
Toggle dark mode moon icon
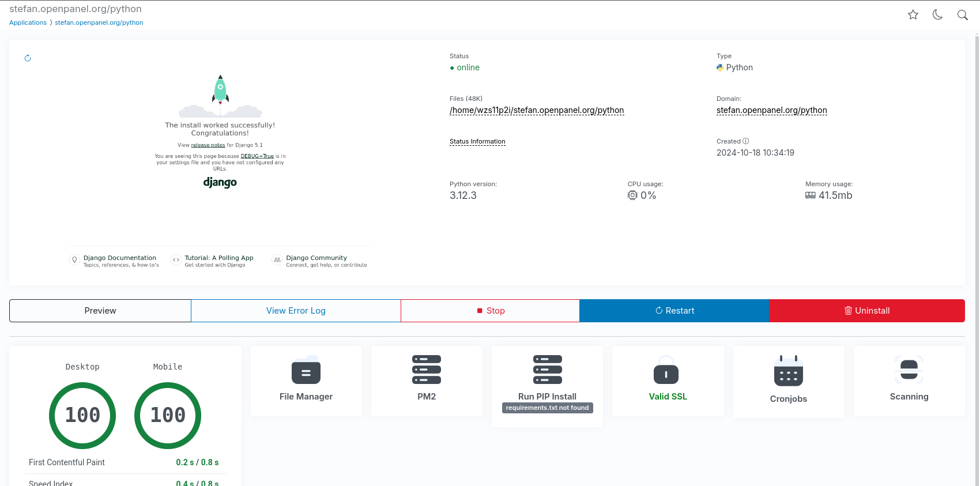point(938,15)
